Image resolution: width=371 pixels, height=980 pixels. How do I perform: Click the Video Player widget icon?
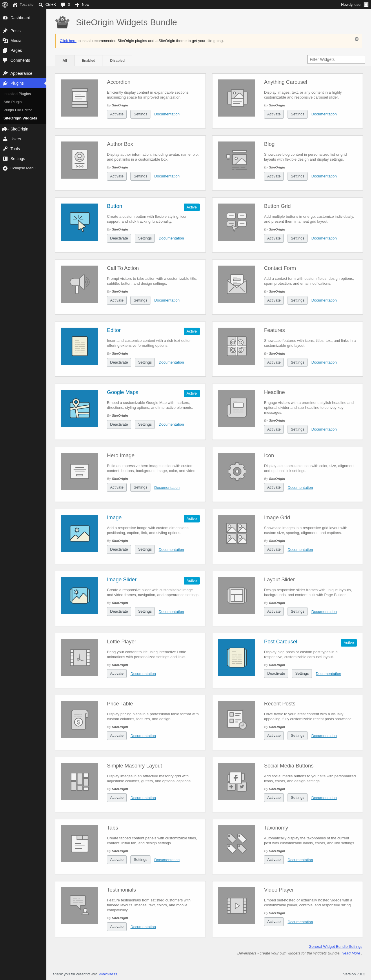[237, 905]
